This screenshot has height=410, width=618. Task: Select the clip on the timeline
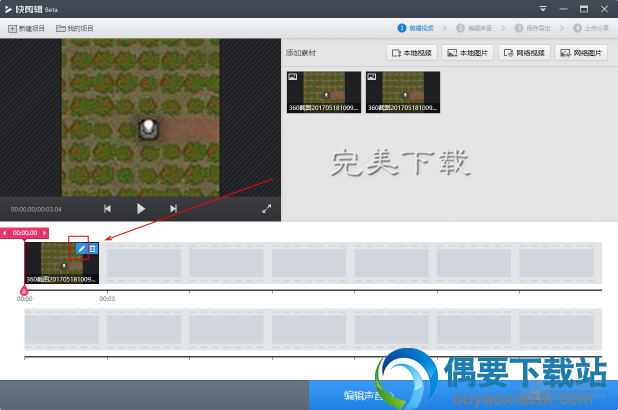point(62,263)
